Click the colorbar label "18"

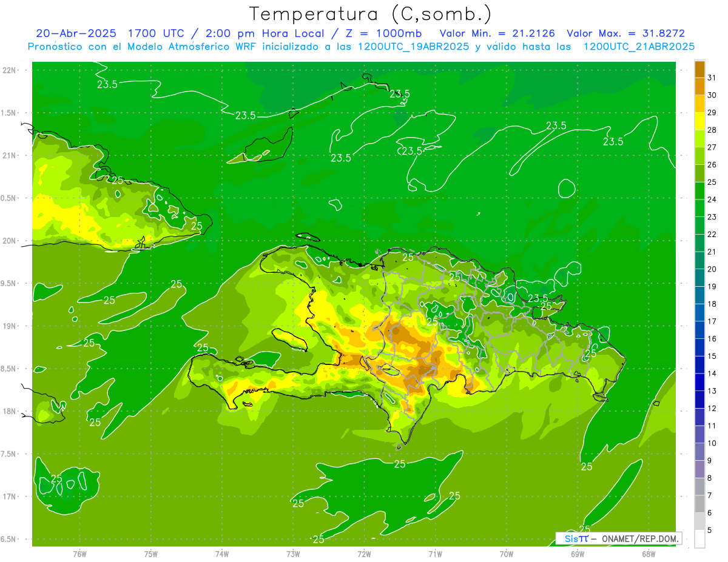coord(712,304)
